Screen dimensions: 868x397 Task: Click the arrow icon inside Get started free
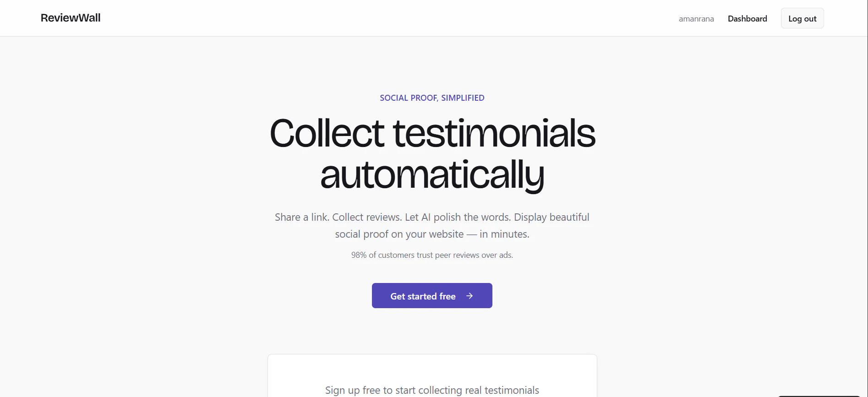(x=470, y=296)
